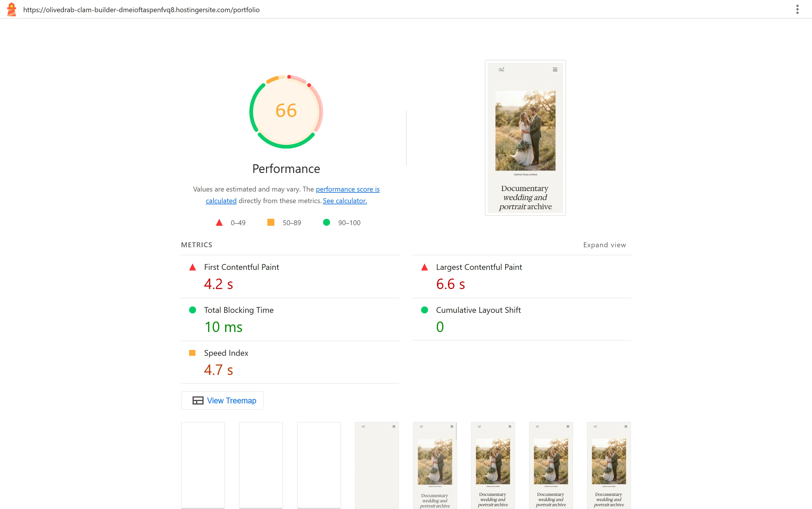
Task: Click the red triangle 0–49 legend icon
Action: [x=219, y=223]
